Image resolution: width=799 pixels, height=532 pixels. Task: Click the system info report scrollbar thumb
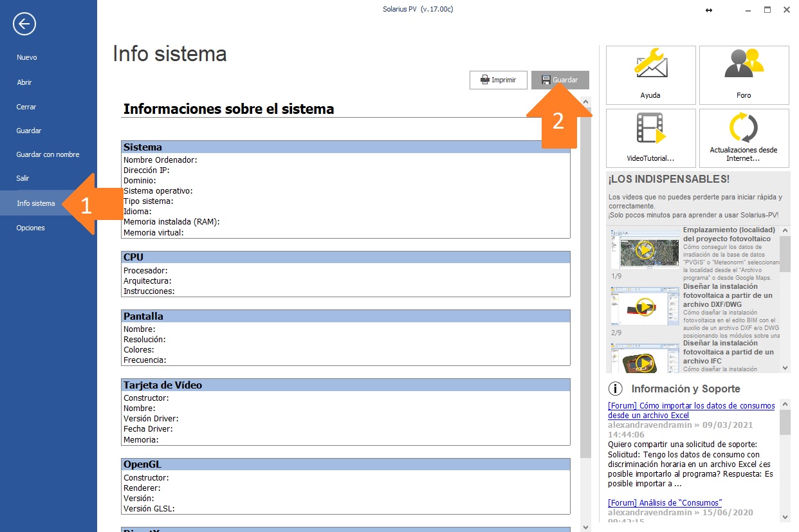click(585, 282)
